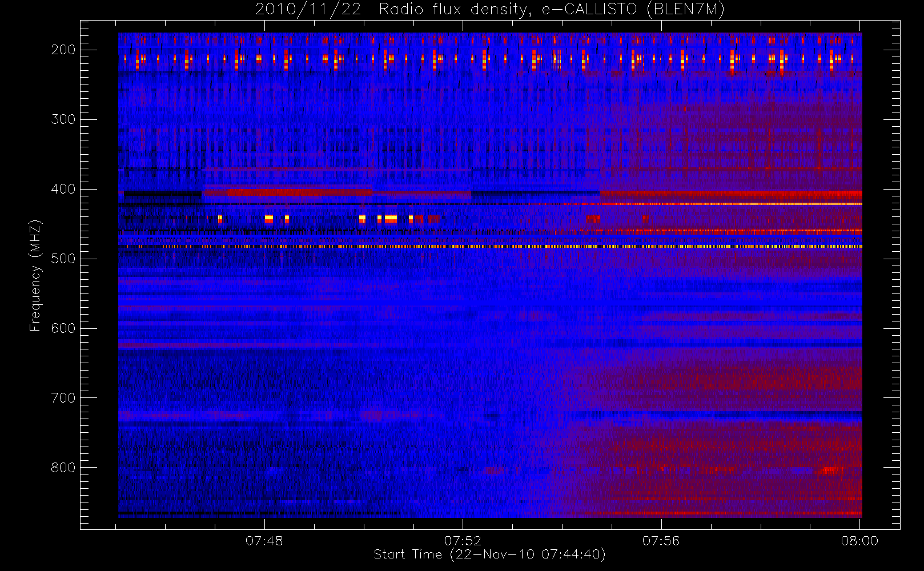Click the 800 frequency tick label
Viewport: 924px width, 571px height.
(x=63, y=468)
